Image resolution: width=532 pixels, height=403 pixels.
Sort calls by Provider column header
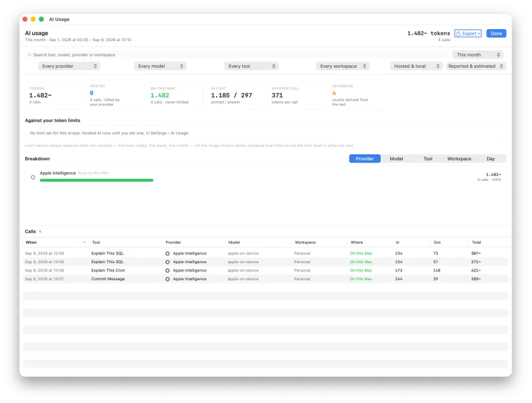pyautogui.click(x=174, y=242)
